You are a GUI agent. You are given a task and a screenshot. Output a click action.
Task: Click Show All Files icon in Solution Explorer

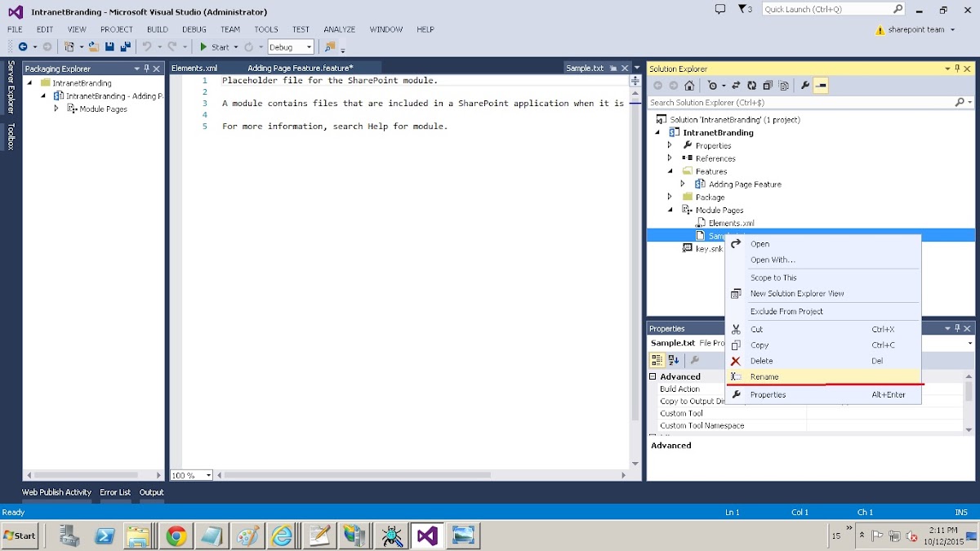coord(784,86)
